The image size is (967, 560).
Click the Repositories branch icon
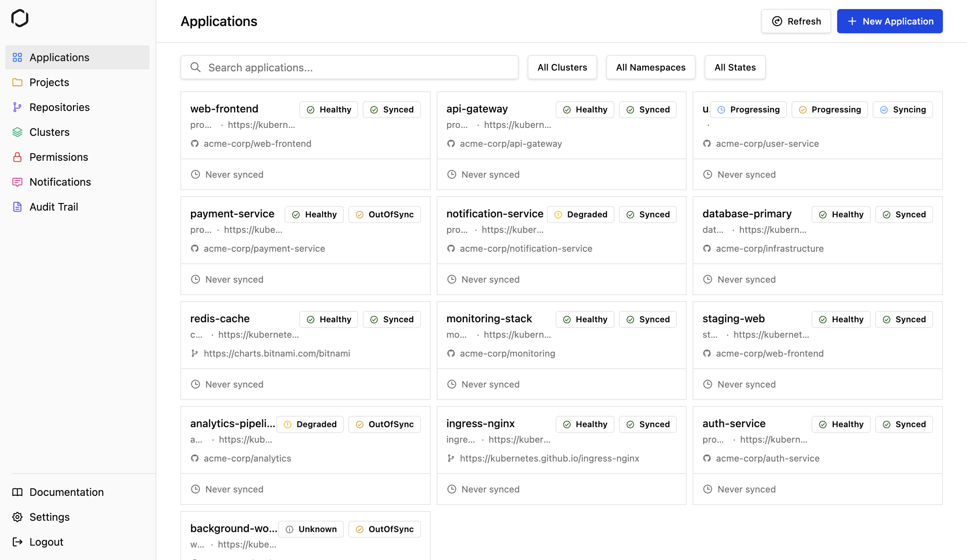pos(17,108)
